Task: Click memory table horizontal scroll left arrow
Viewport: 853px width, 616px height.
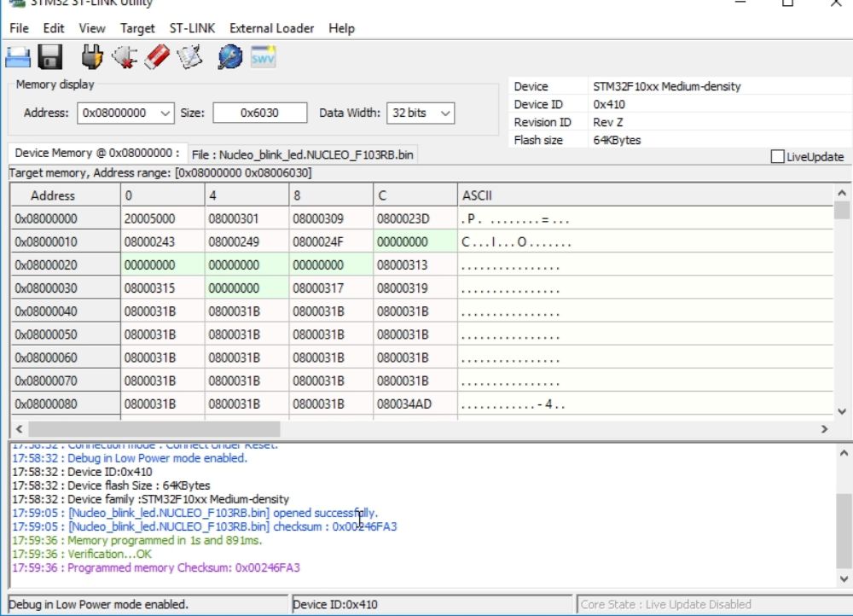Action: tap(19, 429)
